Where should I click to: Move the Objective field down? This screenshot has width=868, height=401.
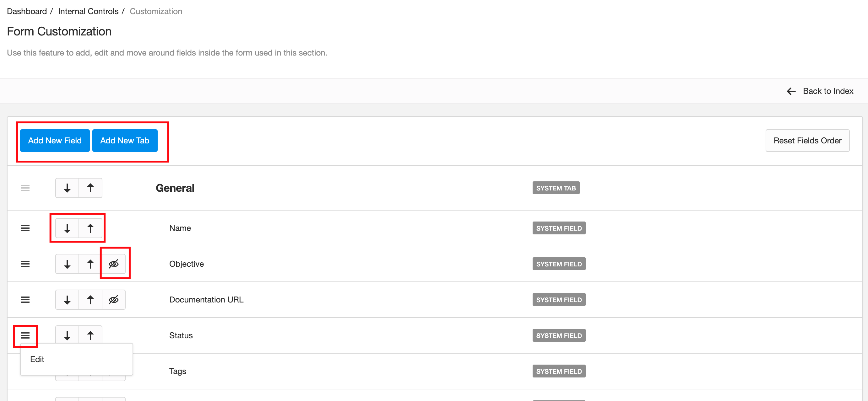67,264
